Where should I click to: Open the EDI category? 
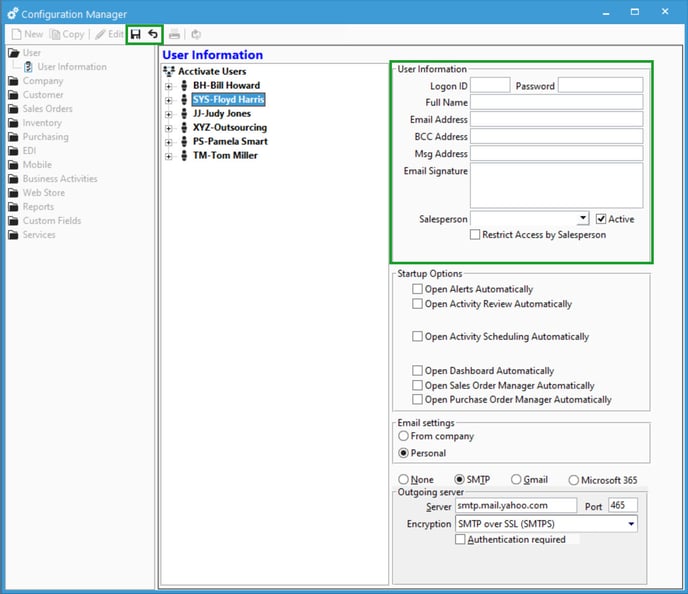pyautogui.click(x=29, y=151)
